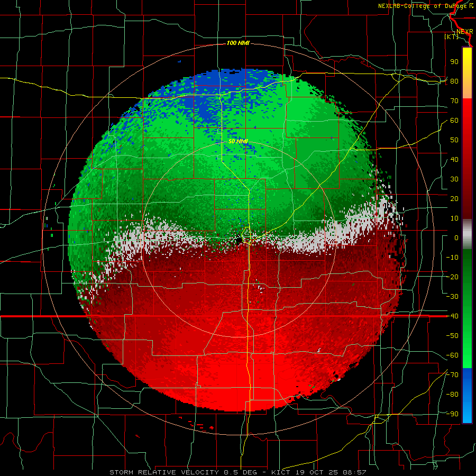Click the 20 label on velocity scale
The height and width of the screenshot is (476, 476).
click(454, 198)
